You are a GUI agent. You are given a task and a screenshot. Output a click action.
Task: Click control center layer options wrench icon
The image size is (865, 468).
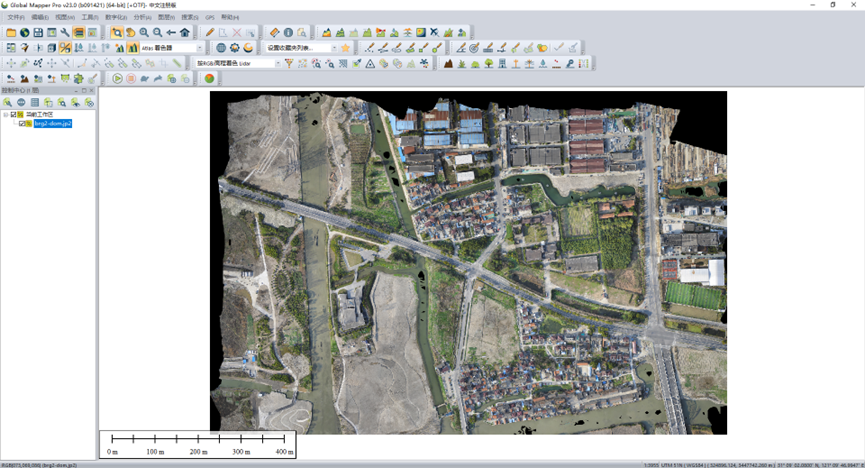click(x=7, y=103)
